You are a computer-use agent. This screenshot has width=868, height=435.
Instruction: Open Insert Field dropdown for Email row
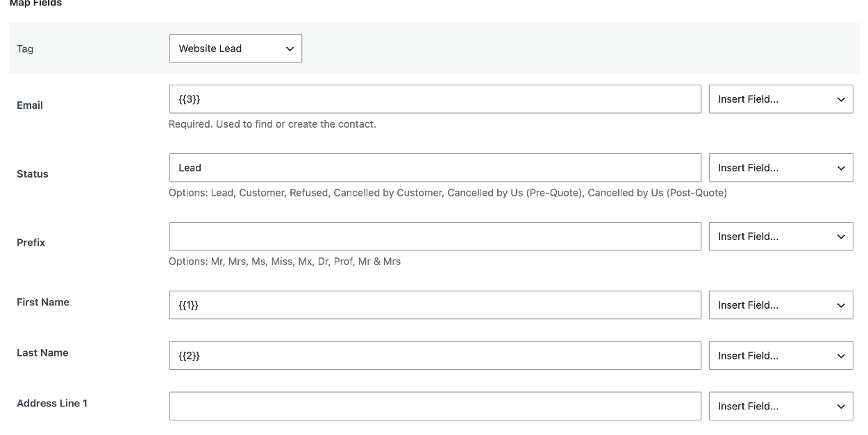(781, 99)
